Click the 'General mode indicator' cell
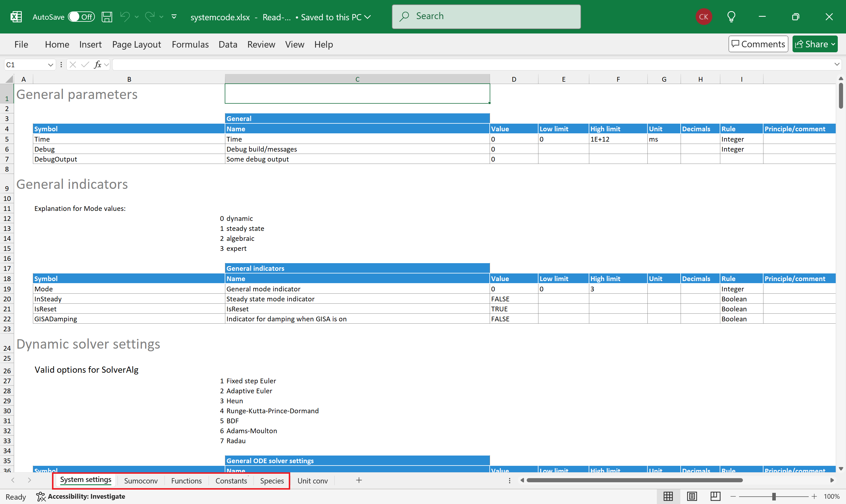The image size is (846, 504). click(357, 289)
